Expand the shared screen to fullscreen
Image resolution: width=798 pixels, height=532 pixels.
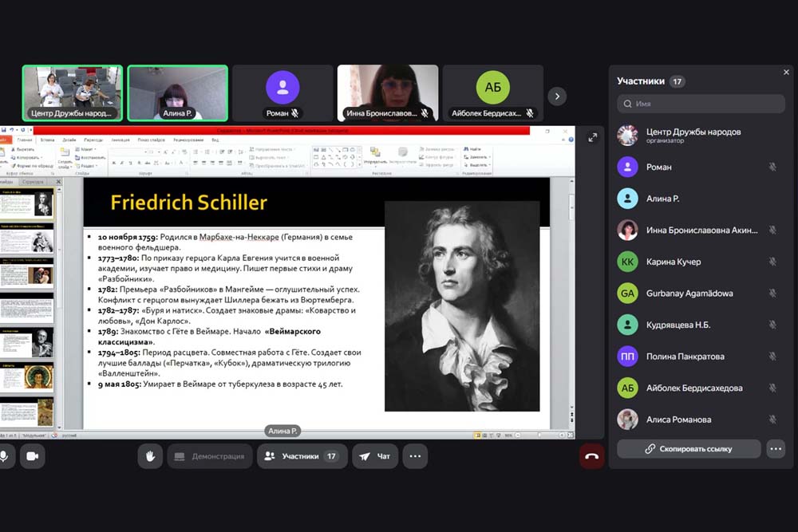(593, 137)
